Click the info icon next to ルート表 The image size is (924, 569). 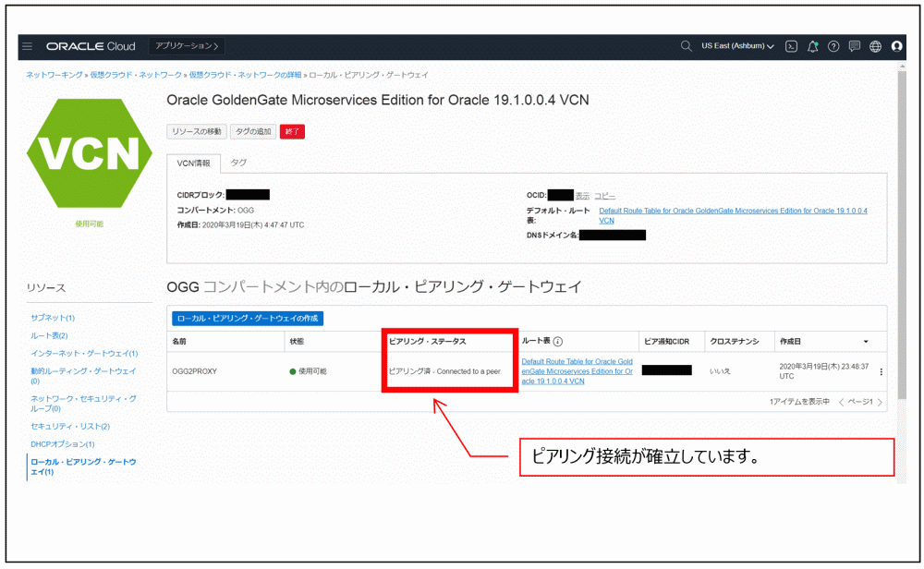pyautogui.click(x=558, y=341)
